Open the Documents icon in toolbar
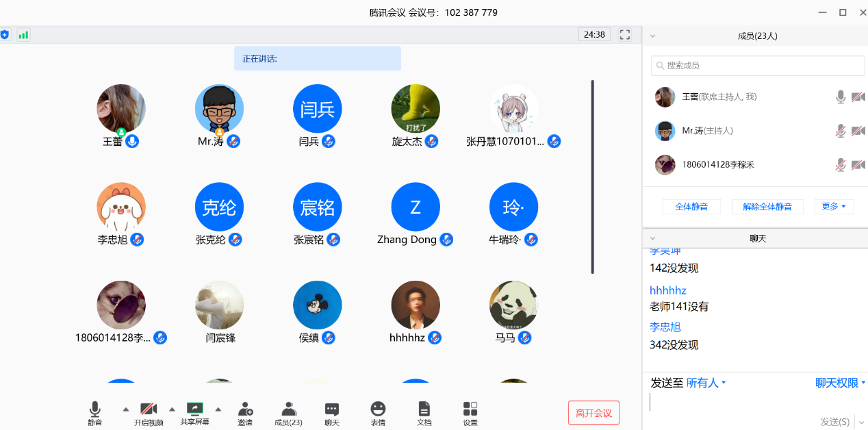This screenshot has width=868, height=430. click(424, 410)
